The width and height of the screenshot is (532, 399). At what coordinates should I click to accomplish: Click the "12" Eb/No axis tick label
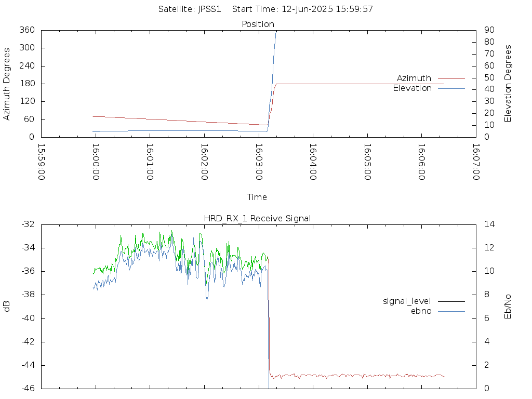[489, 248]
